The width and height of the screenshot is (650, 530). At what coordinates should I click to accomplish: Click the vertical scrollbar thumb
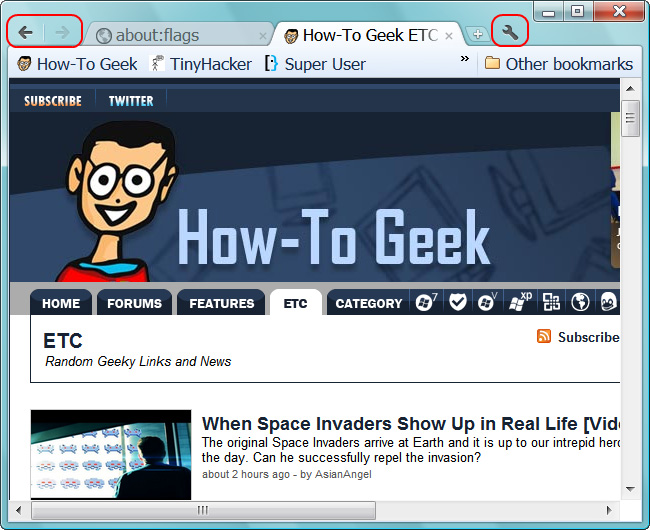631,119
